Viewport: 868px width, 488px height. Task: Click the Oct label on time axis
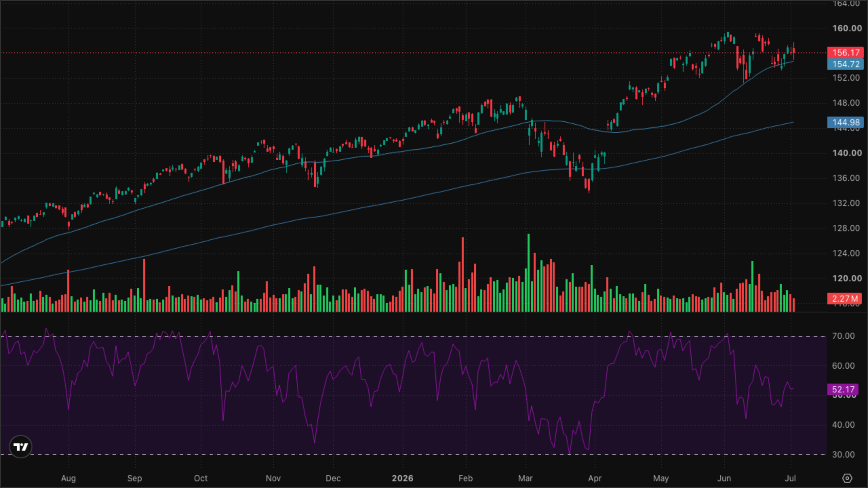[x=201, y=479]
